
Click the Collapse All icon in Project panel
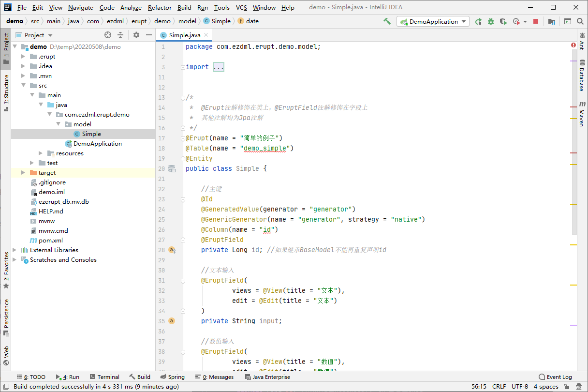(x=120, y=35)
